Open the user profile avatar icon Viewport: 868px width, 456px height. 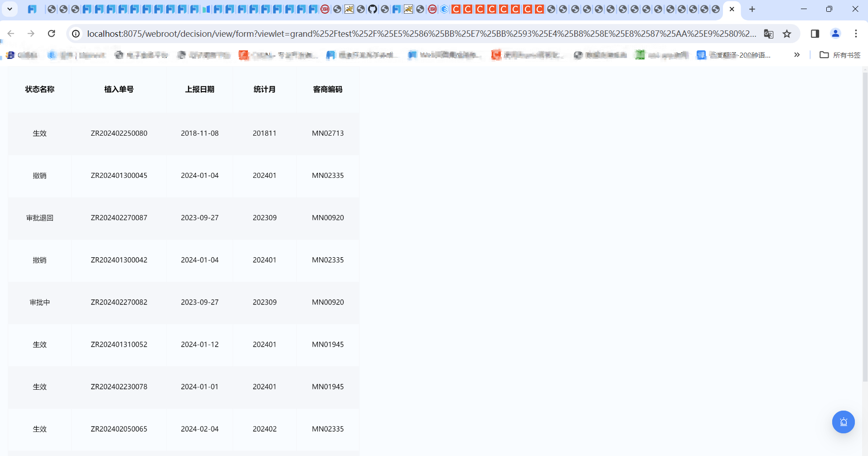tap(835, 34)
